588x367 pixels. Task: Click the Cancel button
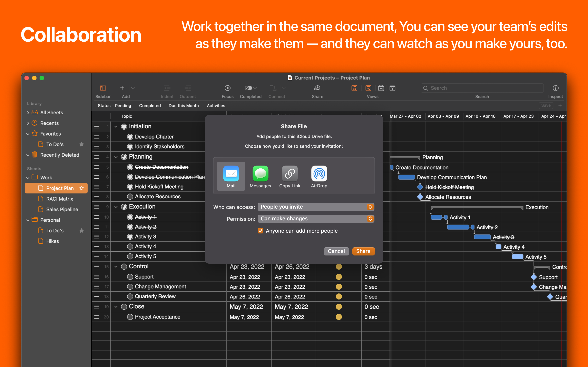[x=336, y=251]
